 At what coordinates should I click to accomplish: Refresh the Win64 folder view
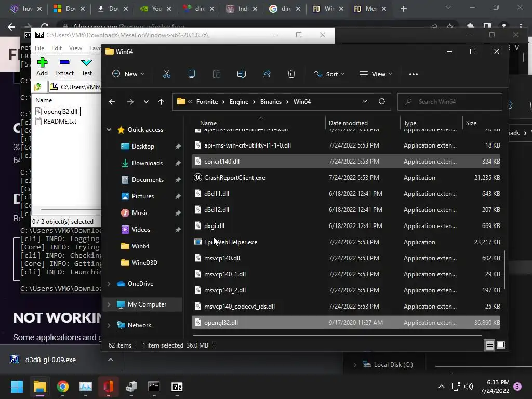(382, 101)
